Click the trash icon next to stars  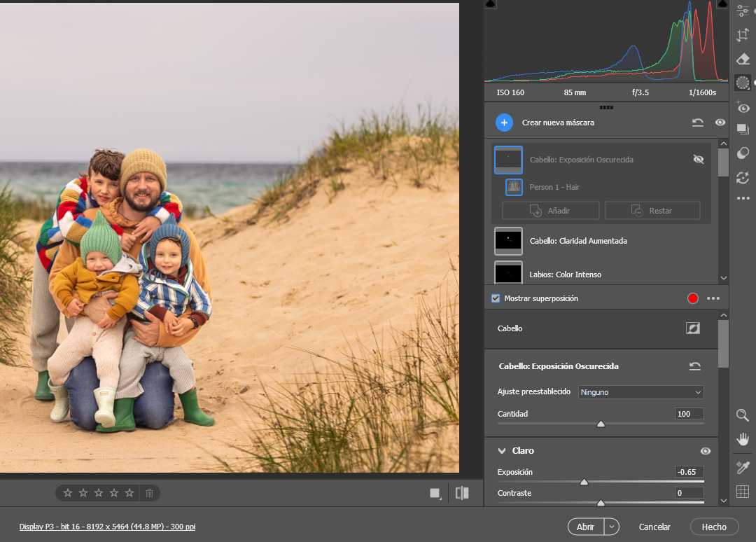pyautogui.click(x=149, y=493)
